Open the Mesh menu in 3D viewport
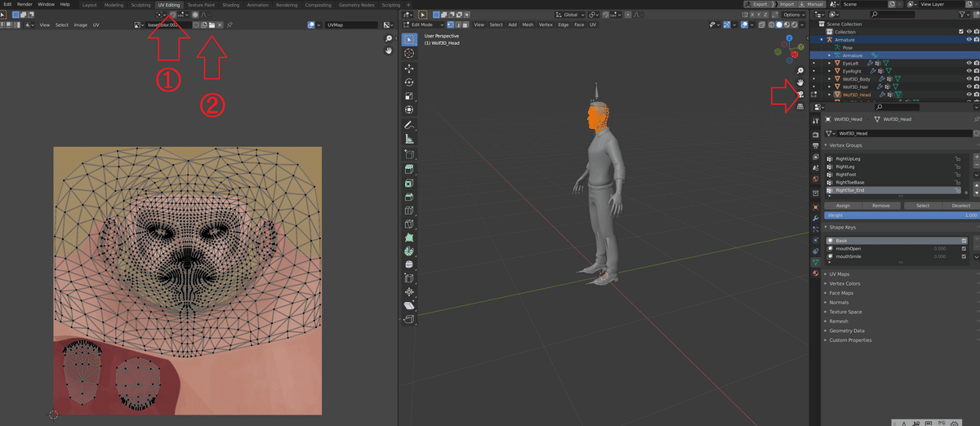Image resolution: width=980 pixels, height=426 pixels. [x=528, y=24]
